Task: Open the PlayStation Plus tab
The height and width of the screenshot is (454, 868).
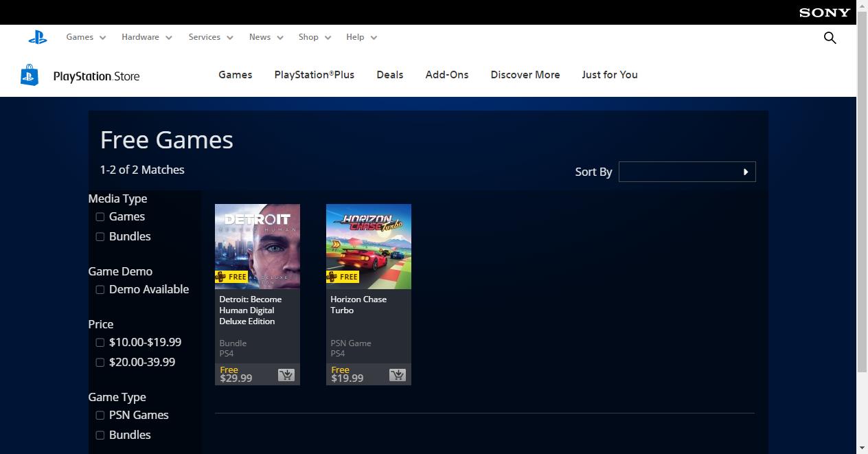Action: [315, 75]
